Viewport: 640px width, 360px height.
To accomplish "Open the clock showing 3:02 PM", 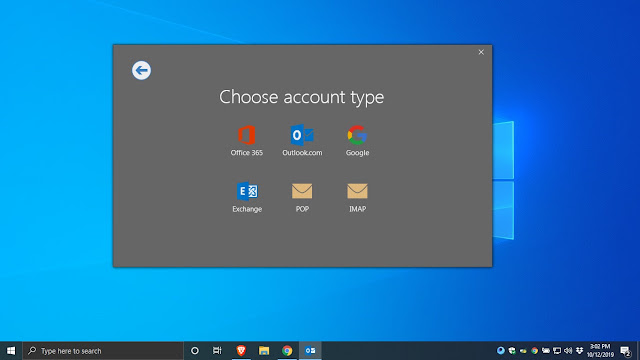I will click(x=600, y=351).
